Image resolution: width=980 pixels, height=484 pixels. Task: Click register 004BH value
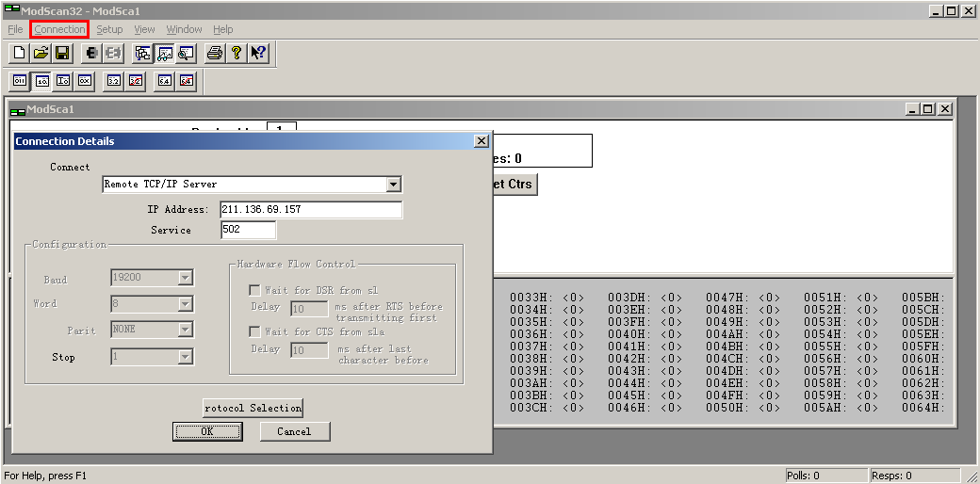[x=769, y=347]
